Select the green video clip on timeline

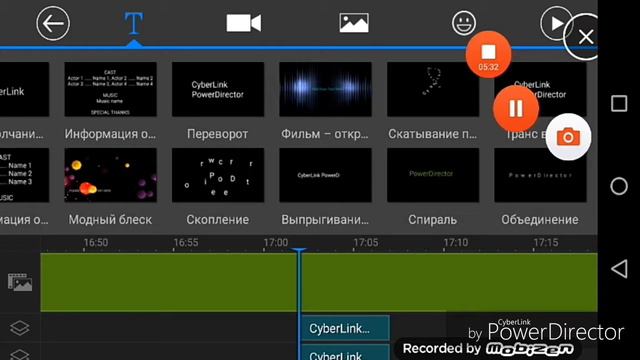click(x=319, y=282)
